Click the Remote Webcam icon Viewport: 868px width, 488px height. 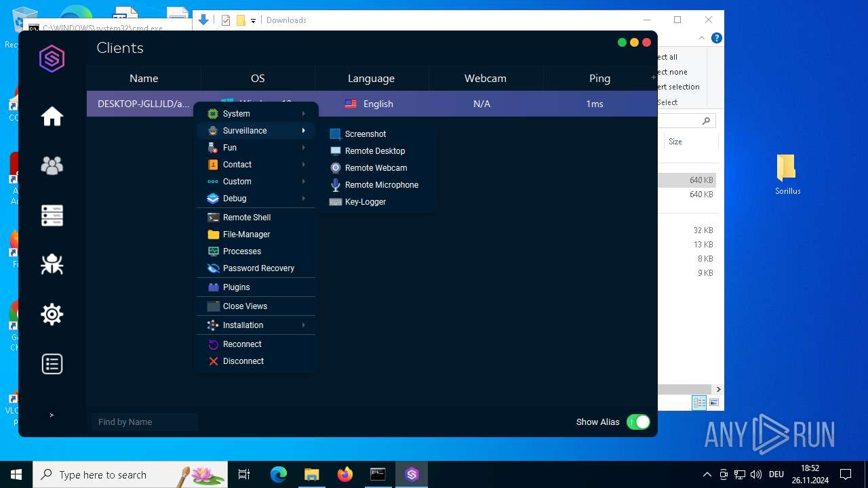[x=335, y=168]
